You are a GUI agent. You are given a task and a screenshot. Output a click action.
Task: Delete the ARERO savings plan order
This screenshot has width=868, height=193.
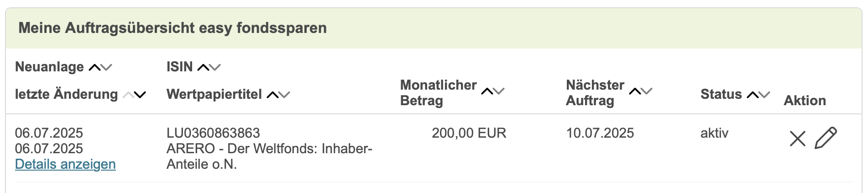pos(797,138)
